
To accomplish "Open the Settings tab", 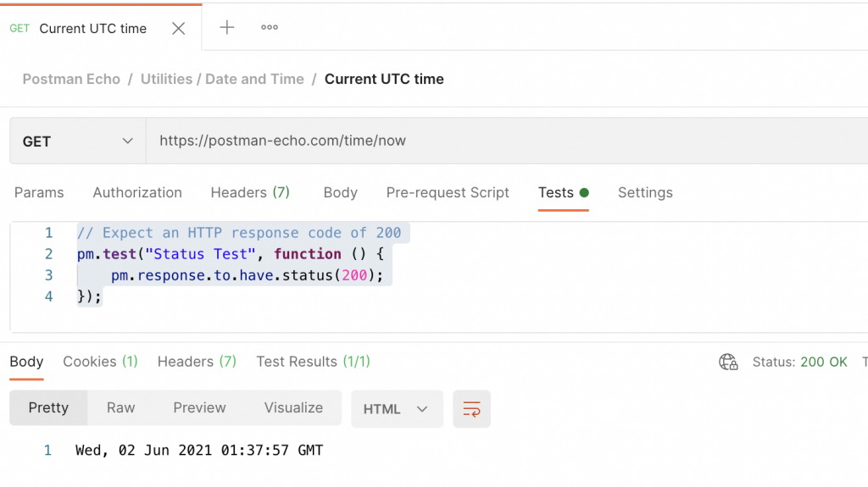I will pos(645,193).
